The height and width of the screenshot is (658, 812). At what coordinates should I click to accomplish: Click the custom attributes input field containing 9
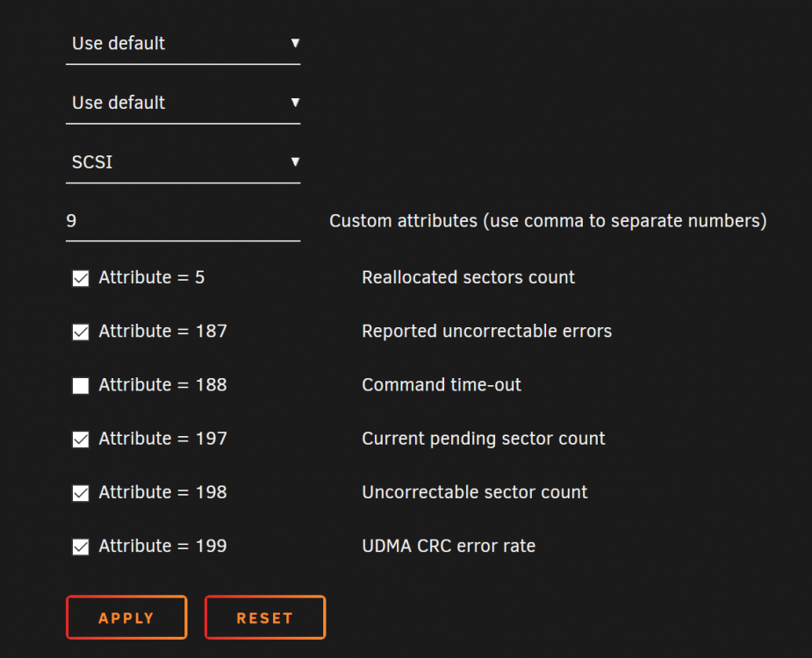point(183,222)
